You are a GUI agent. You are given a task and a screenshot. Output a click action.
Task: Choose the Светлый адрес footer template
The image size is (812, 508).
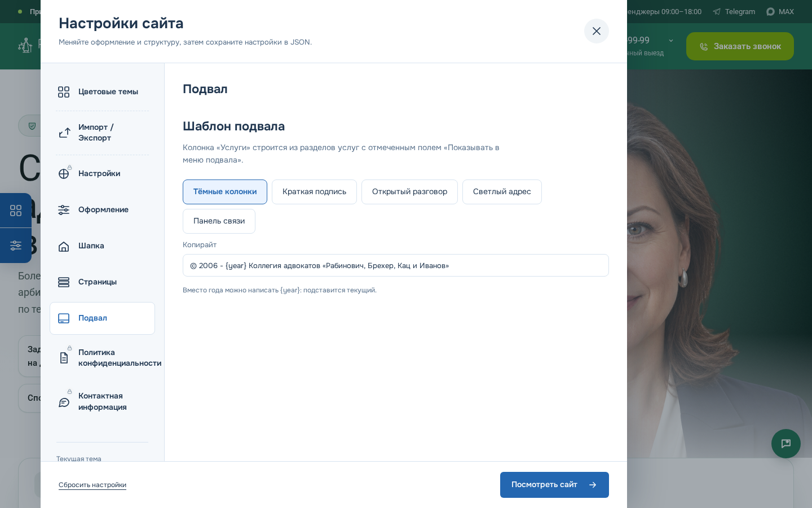(x=502, y=192)
